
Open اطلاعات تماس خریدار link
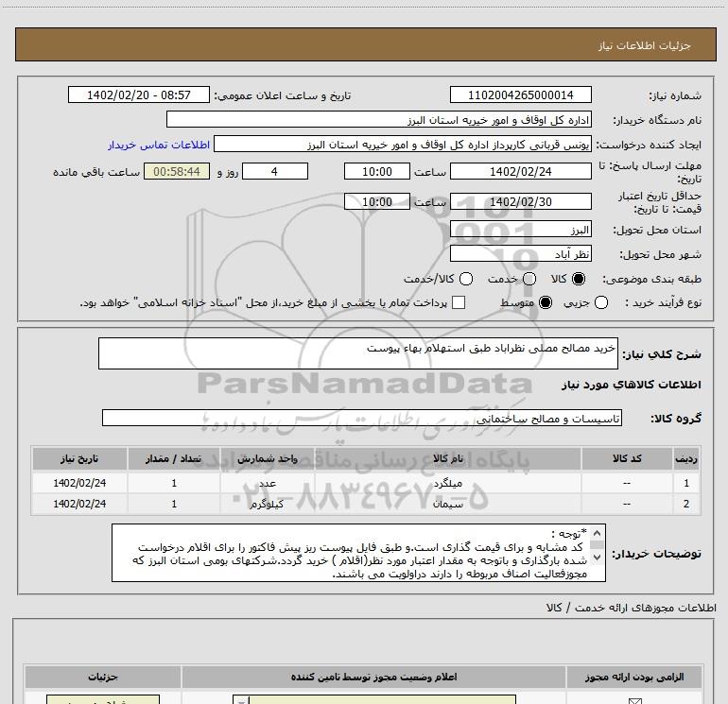(159, 145)
